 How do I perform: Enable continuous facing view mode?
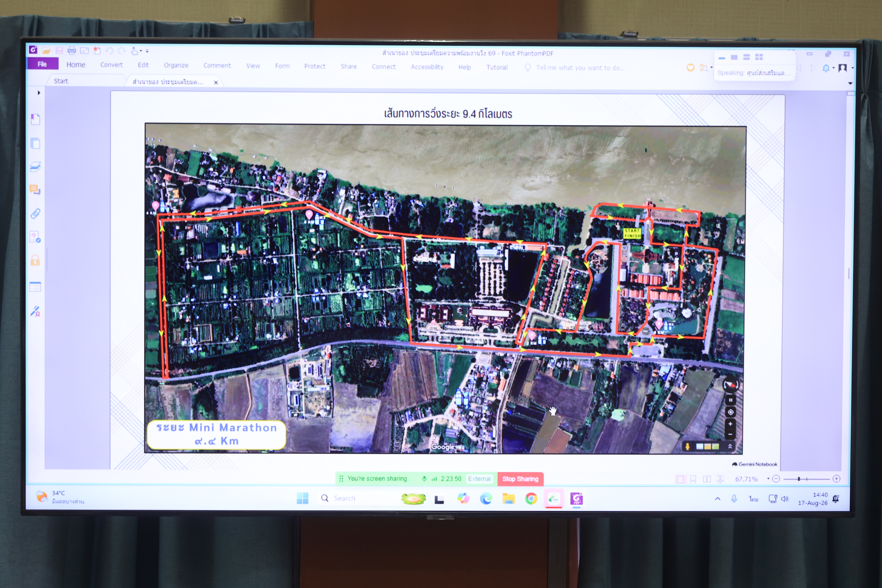(720, 479)
